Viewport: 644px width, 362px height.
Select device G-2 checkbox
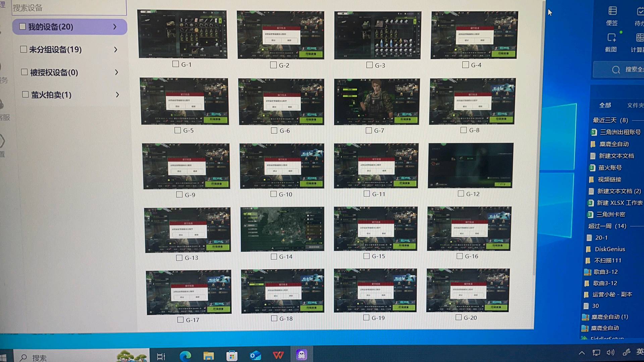coord(273,65)
